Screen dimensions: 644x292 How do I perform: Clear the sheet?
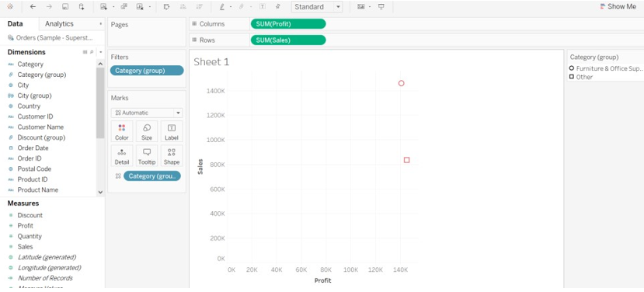(x=140, y=6)
